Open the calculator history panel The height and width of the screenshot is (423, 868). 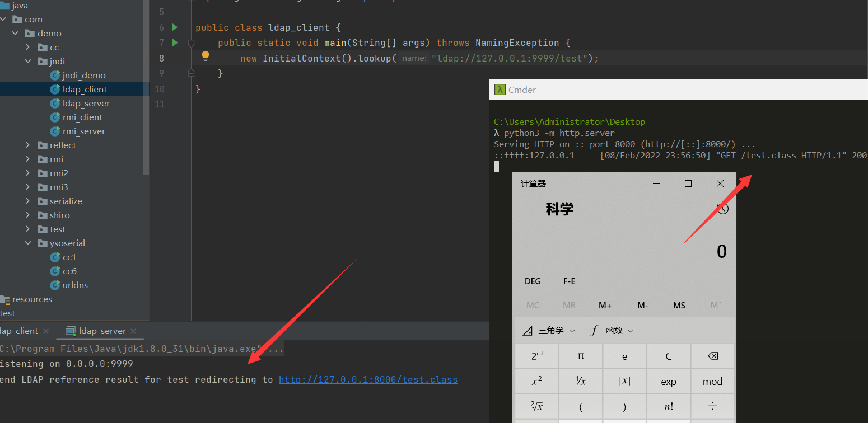pyautogui.click(x=723, y=209)
